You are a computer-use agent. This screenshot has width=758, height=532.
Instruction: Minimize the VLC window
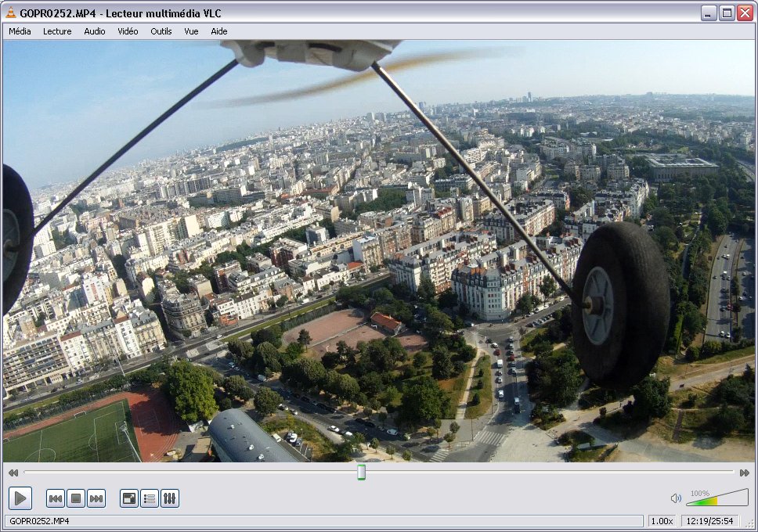pyautogui.click(x=709, y=13)
